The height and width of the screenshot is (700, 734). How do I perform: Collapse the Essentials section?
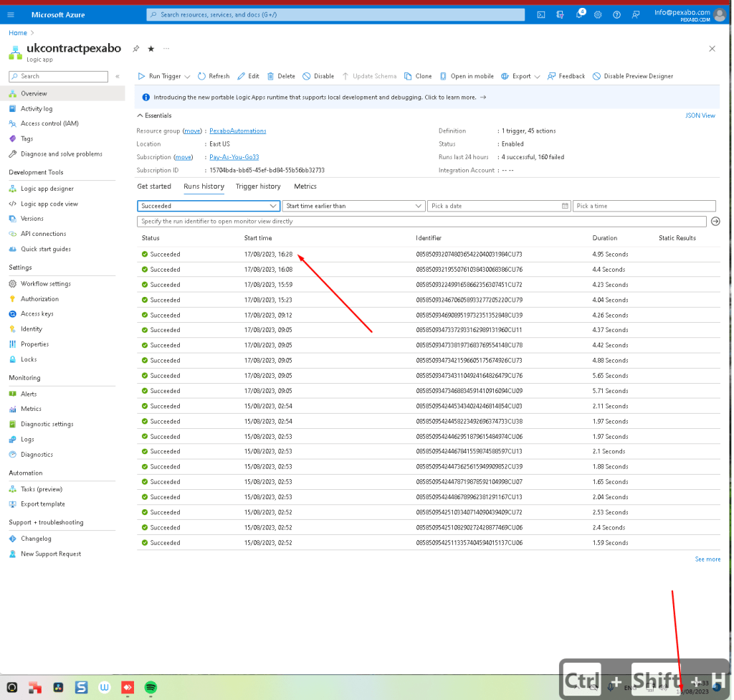point(155,115)
